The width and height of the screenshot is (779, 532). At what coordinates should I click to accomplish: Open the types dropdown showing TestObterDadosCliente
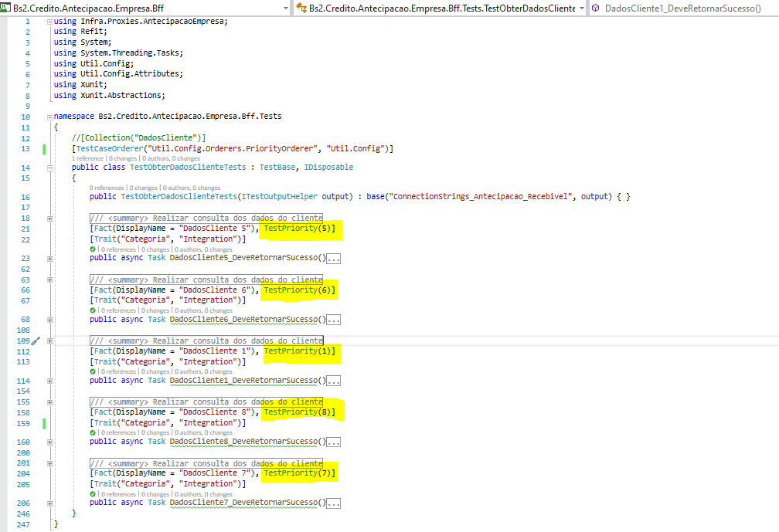440,8
